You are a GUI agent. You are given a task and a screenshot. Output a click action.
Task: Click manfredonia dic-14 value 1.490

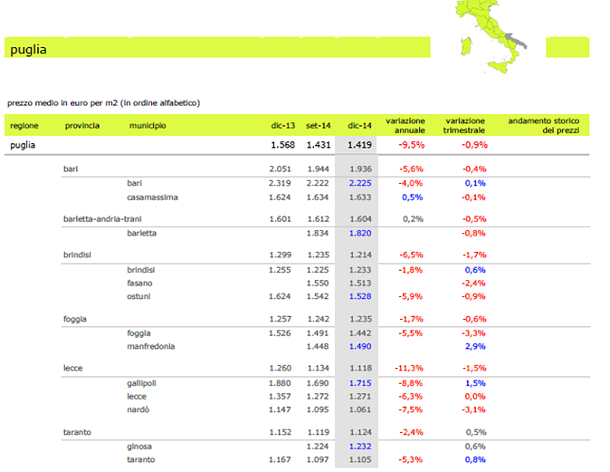click(x=360, y=346)
